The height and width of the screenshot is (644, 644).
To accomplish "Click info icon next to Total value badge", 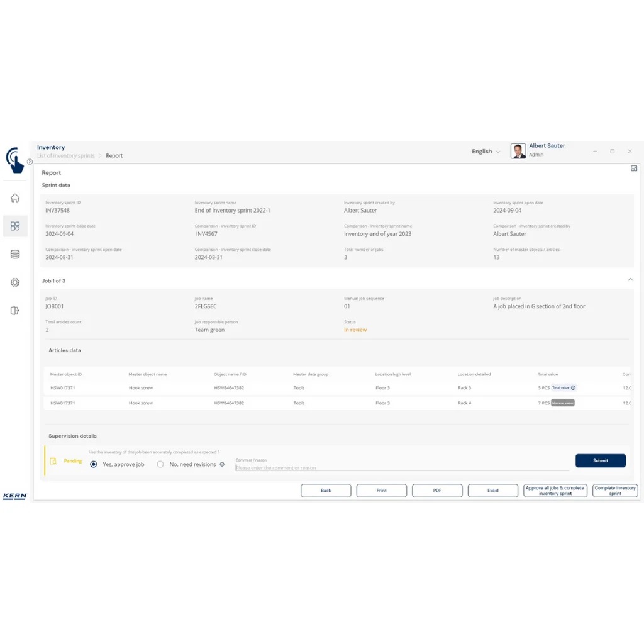I will tap(573, 388).
